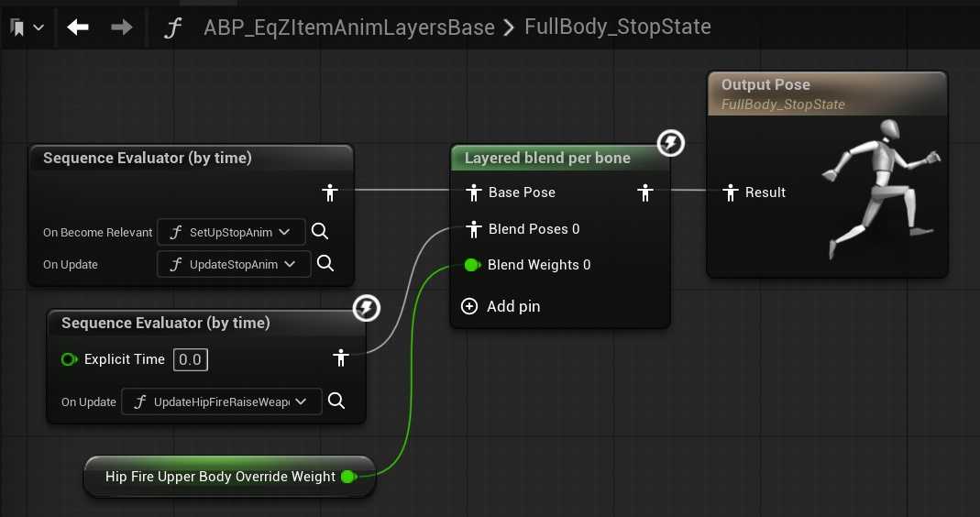
Task: Open the bookmarks dropdown in the toolbar
Action: 27,27
